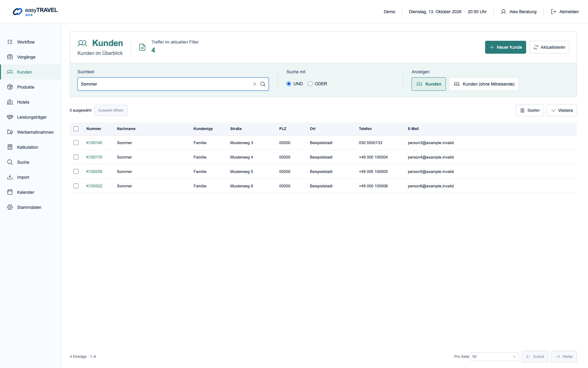The width and height of the screenshot is (588, 368).
Task: Click the user icon next to Alex Beratung
Action: click(503, 12)
